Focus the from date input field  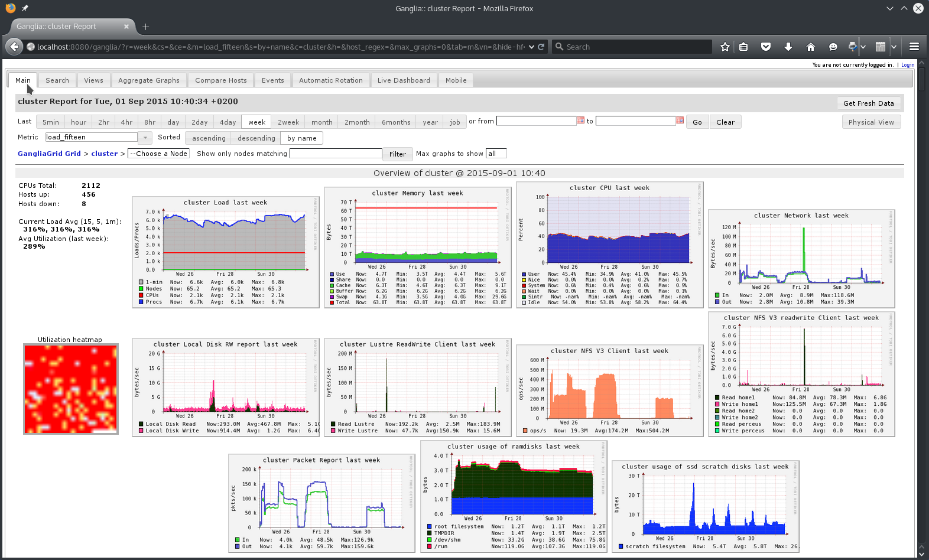(x=536, y=121)
